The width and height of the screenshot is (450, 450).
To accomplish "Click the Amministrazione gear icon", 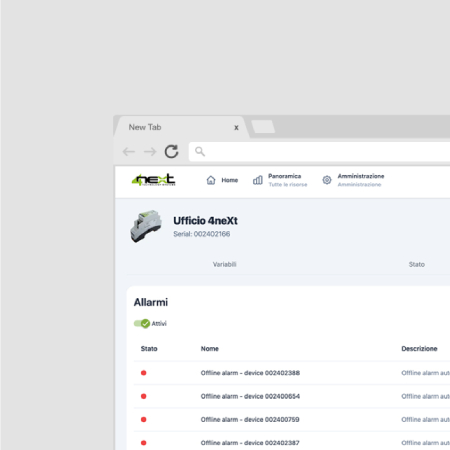I will point(327,180).
